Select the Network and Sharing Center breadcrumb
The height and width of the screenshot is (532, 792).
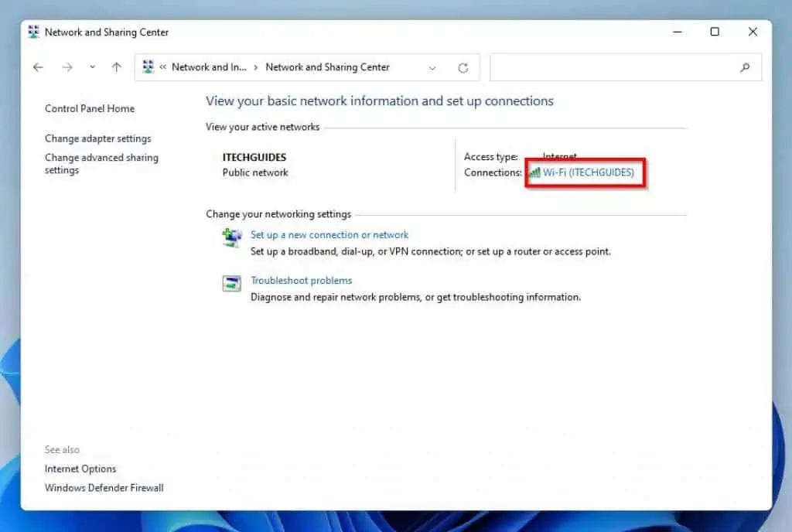click(x=329, y=67)
